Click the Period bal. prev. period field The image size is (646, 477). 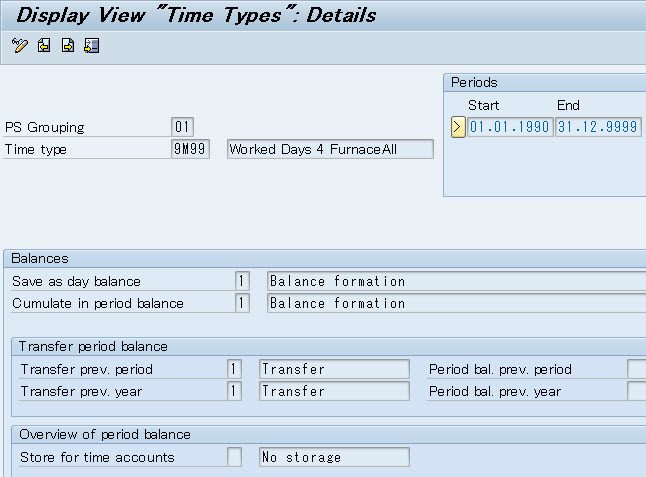click(x=636, y=369)
